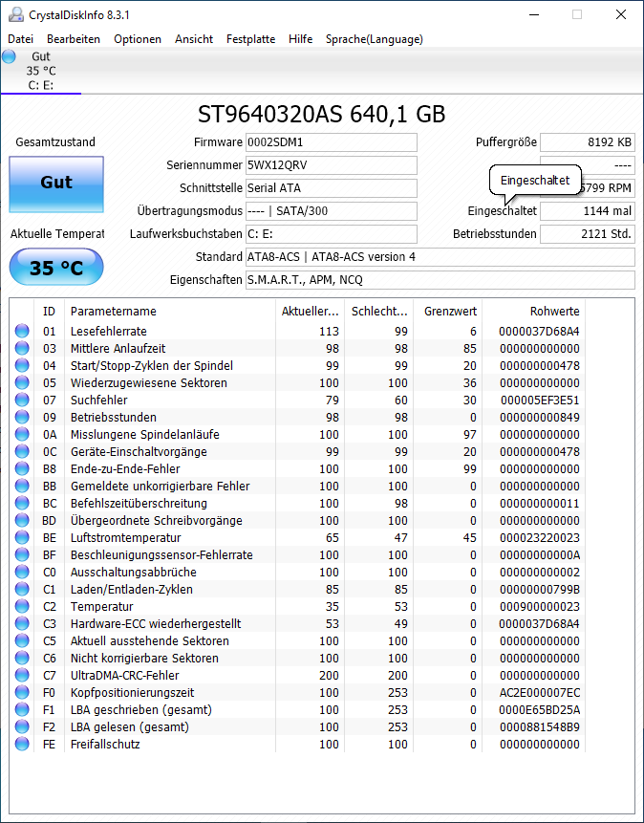Click the status orb for Luftstromtemperatur

point(22,537)
